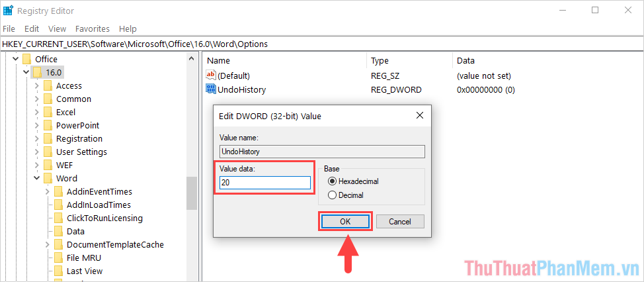
Task: Click the DocumentTemplateCache folder icon
Action: click(59, 244)
